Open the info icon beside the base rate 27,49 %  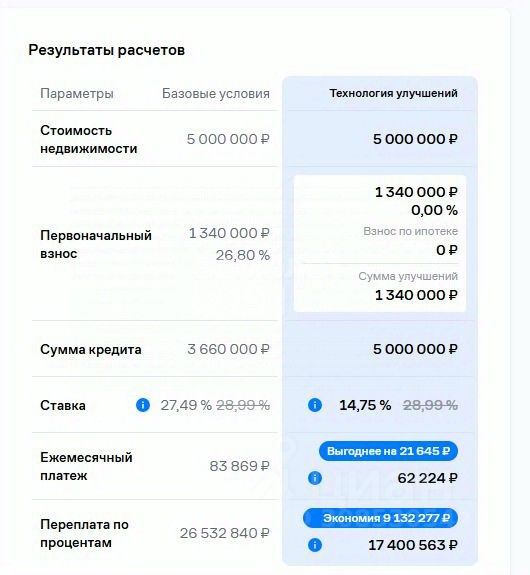143,405
